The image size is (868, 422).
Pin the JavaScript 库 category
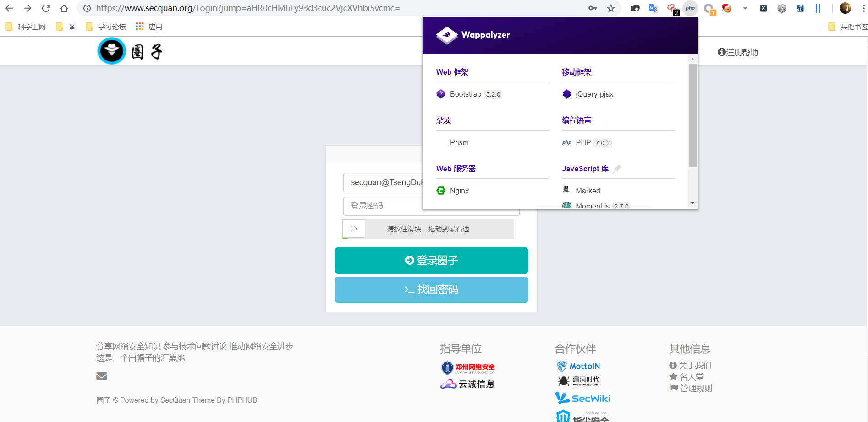[x=617, y=169]
